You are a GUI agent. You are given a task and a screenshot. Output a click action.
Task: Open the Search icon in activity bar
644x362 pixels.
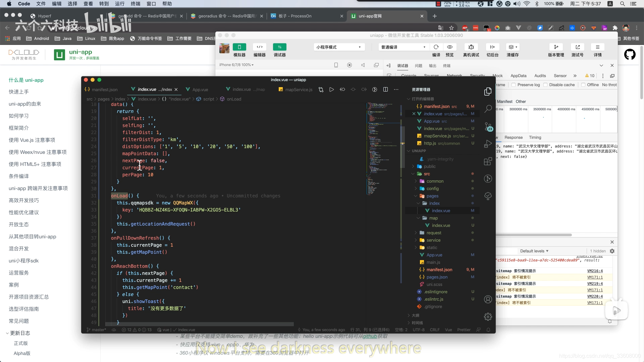coord(488,109)
